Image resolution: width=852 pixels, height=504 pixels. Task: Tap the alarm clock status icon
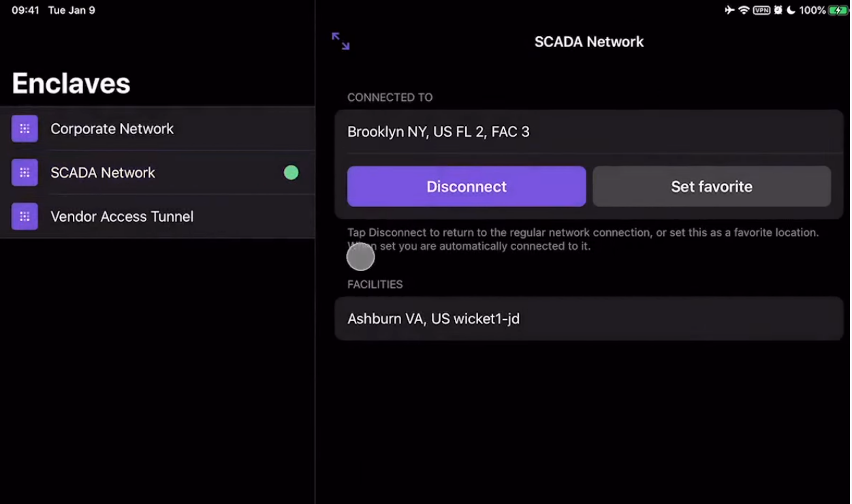(778, 10)
